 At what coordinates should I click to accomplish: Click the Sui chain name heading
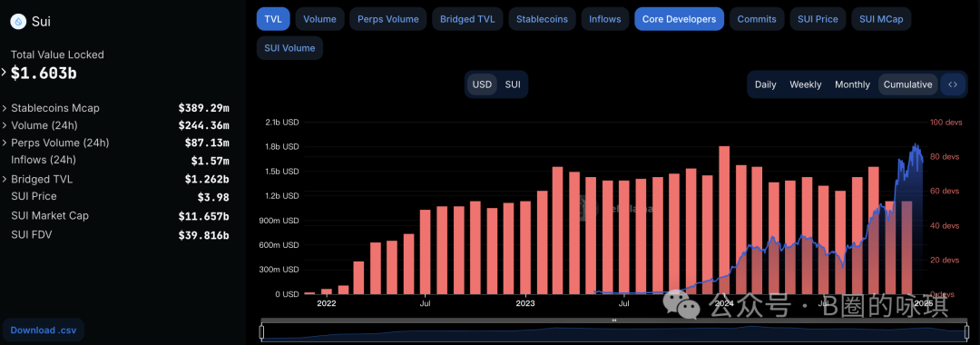tap(41, 21)
